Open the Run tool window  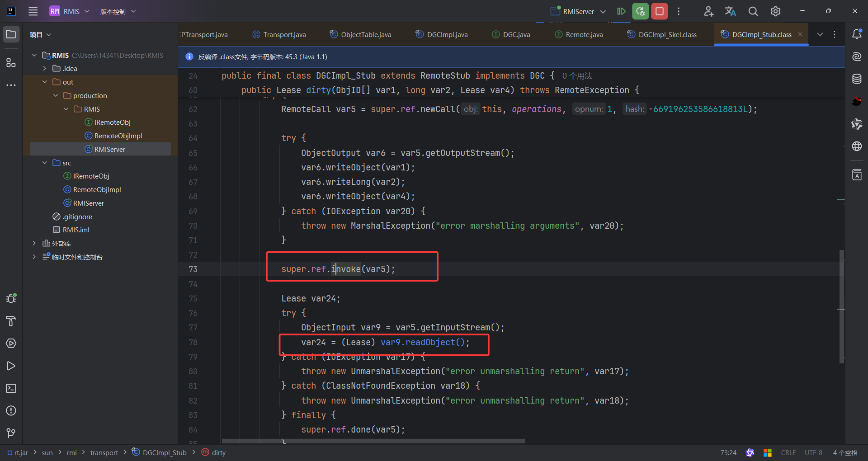[x=11, y=366]
